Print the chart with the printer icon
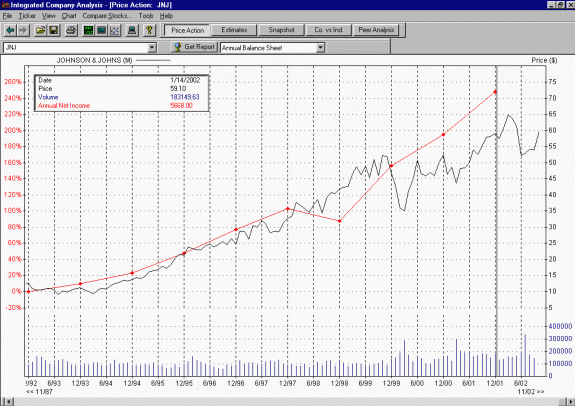 tap(71, 30)
